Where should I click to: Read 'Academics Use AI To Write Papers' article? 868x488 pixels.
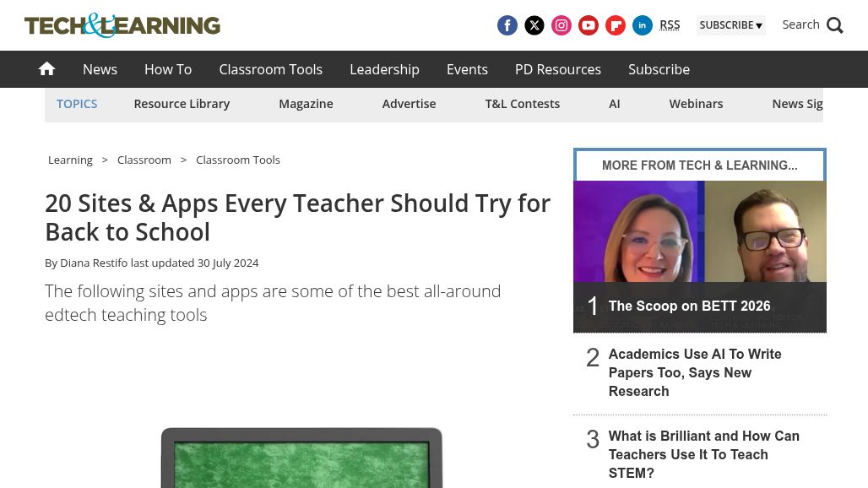coord(695,372)
